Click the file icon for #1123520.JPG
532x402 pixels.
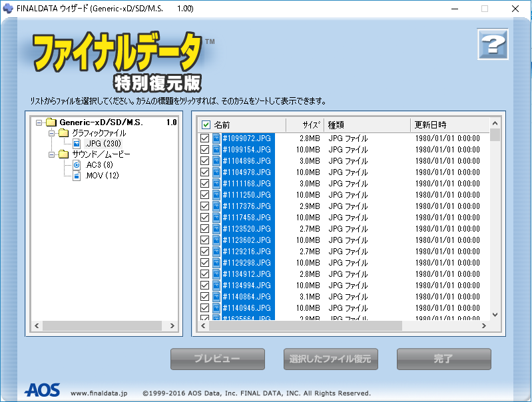tap(216, 229)
